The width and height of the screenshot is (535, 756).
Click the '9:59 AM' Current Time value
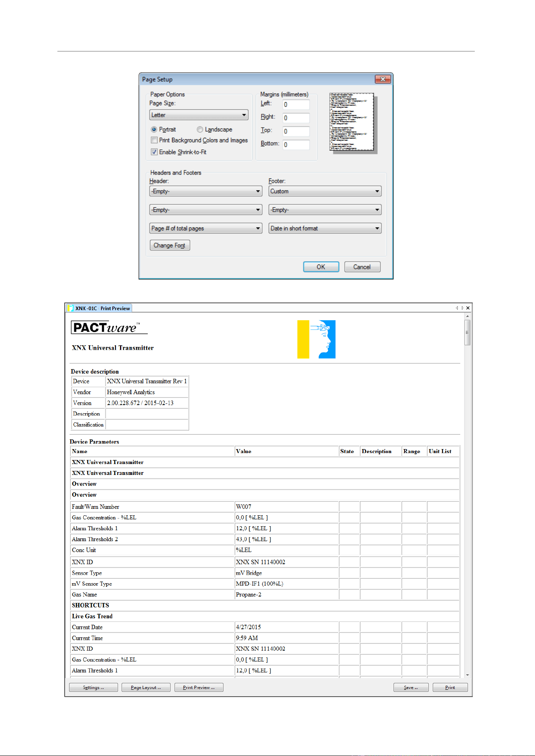(x=247, y=638)
